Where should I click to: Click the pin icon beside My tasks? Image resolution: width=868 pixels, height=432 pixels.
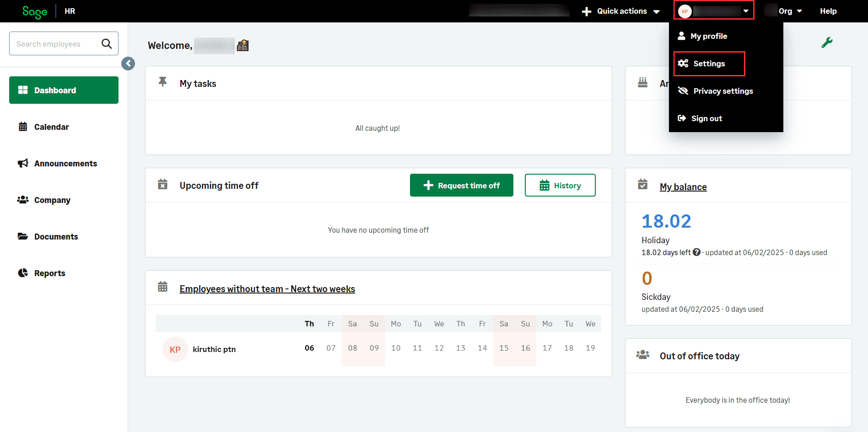point(162,82)
